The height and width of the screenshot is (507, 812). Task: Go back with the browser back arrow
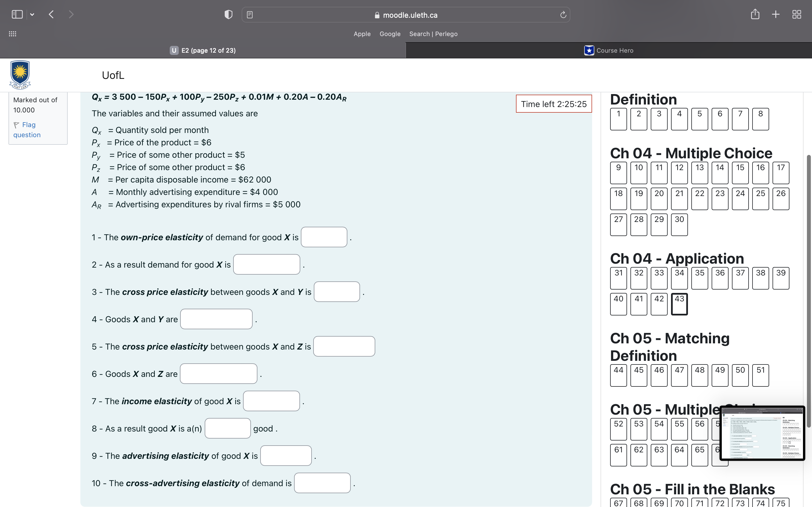(51, 14)
